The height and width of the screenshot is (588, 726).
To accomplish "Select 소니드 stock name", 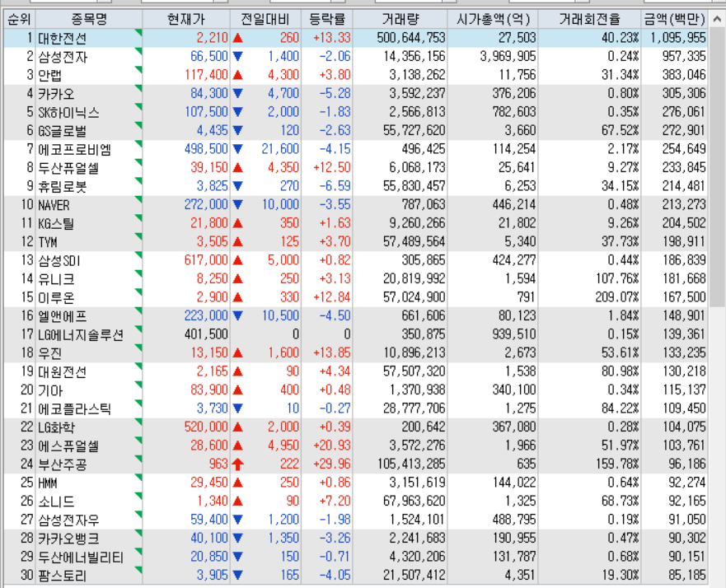I will tap(56, 502).
